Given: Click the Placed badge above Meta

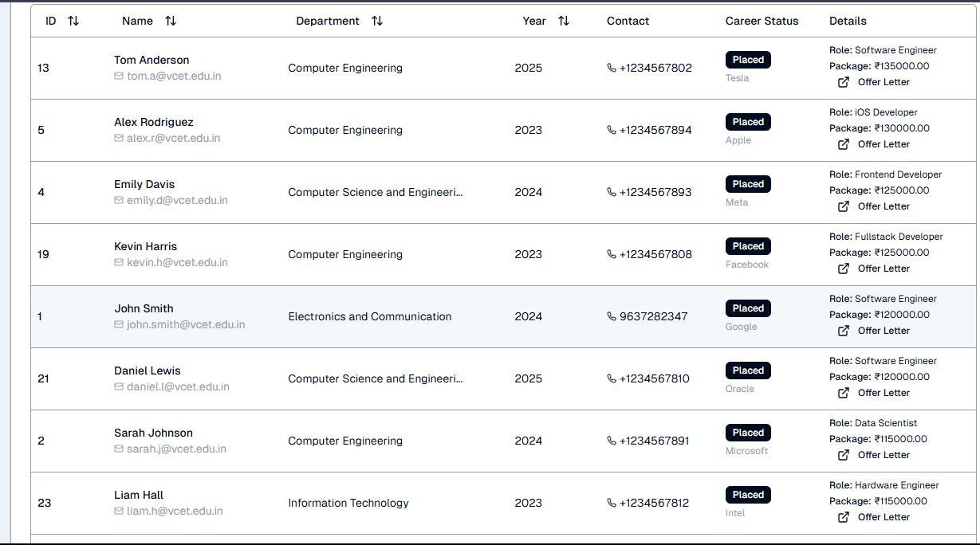Looking at the screenshot, I should tap(748, 184).
